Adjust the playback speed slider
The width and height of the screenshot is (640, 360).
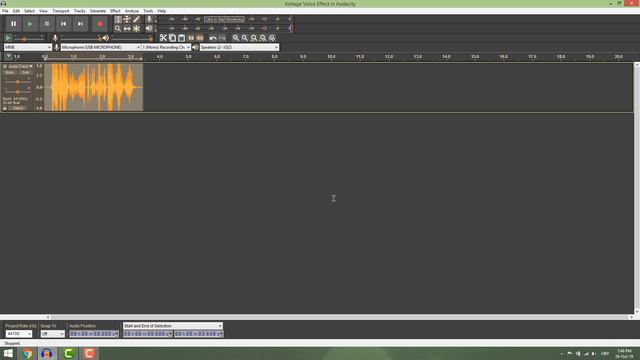tap(29, 38)
